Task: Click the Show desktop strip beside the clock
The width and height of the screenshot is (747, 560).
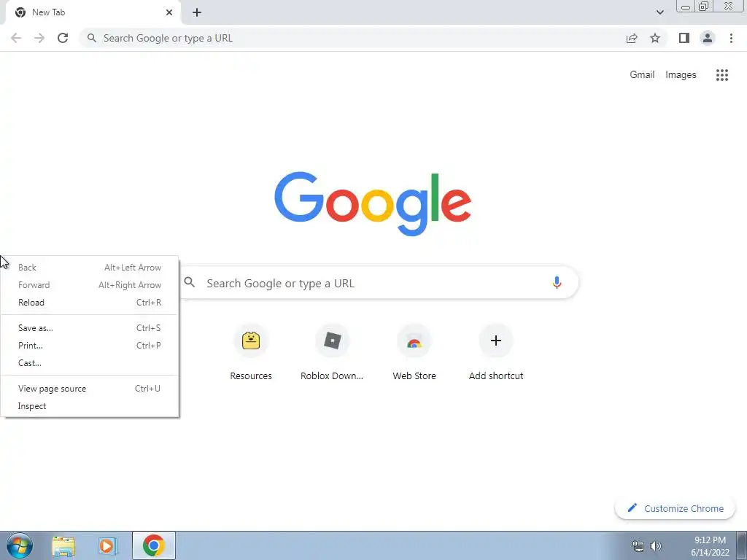Action: coord(742,545)
